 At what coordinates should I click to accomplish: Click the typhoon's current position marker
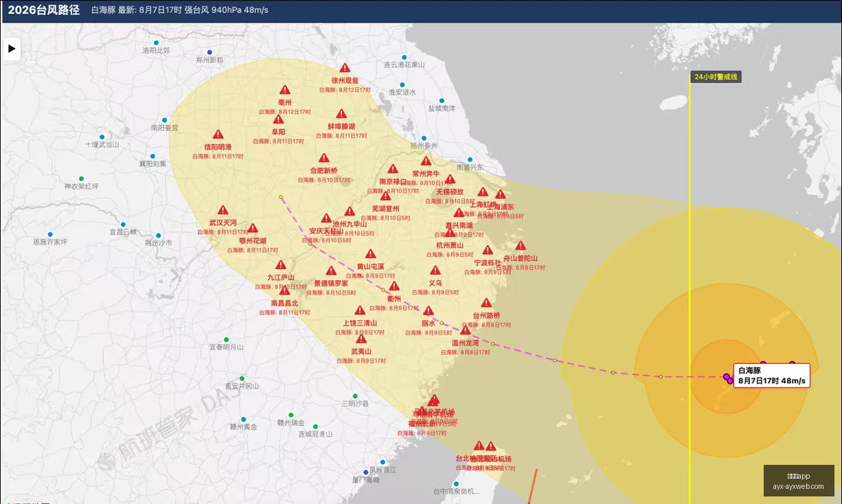(728, 377)
